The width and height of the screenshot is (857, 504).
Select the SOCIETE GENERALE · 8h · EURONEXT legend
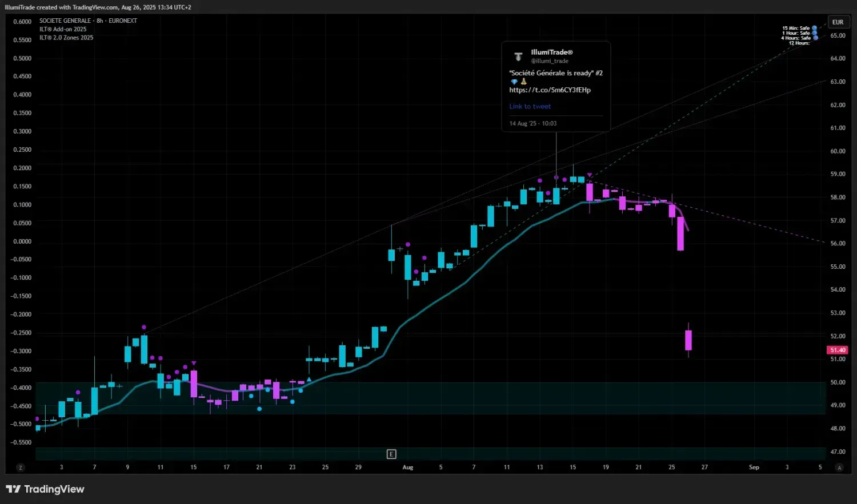[88, 21]
